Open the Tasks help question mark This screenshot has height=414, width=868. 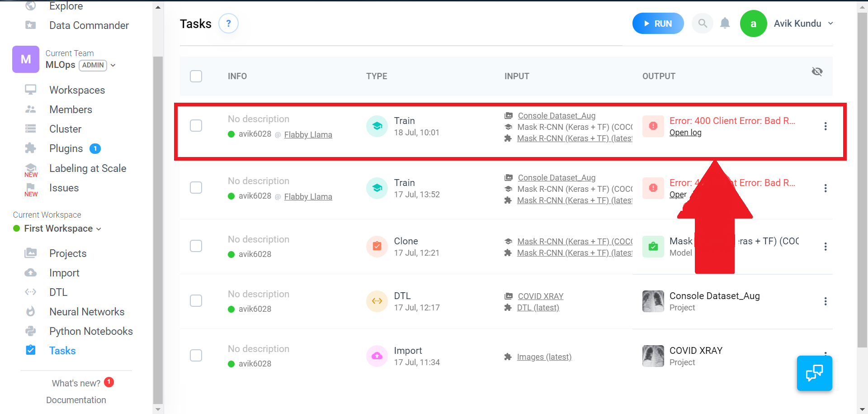pos(228,23)
